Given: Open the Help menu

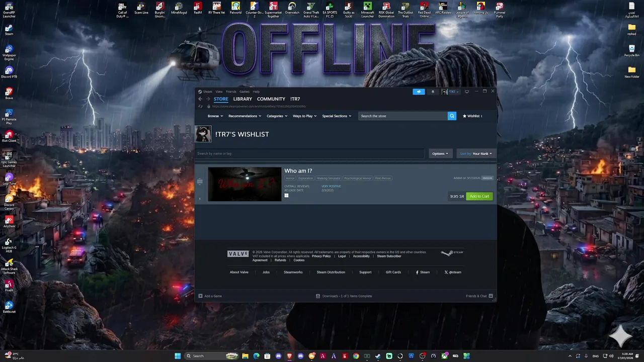Looking at the screenshot, I should pyautogui.click(x=256, y=92).
